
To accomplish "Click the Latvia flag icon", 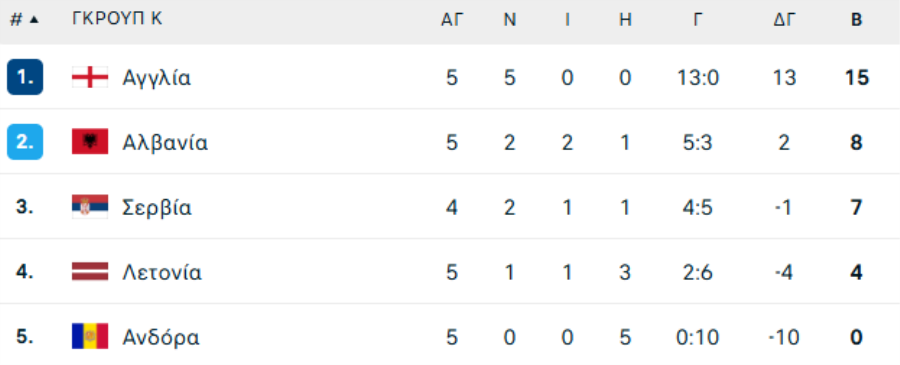I will pyautogui.click(x=90, y=271).
